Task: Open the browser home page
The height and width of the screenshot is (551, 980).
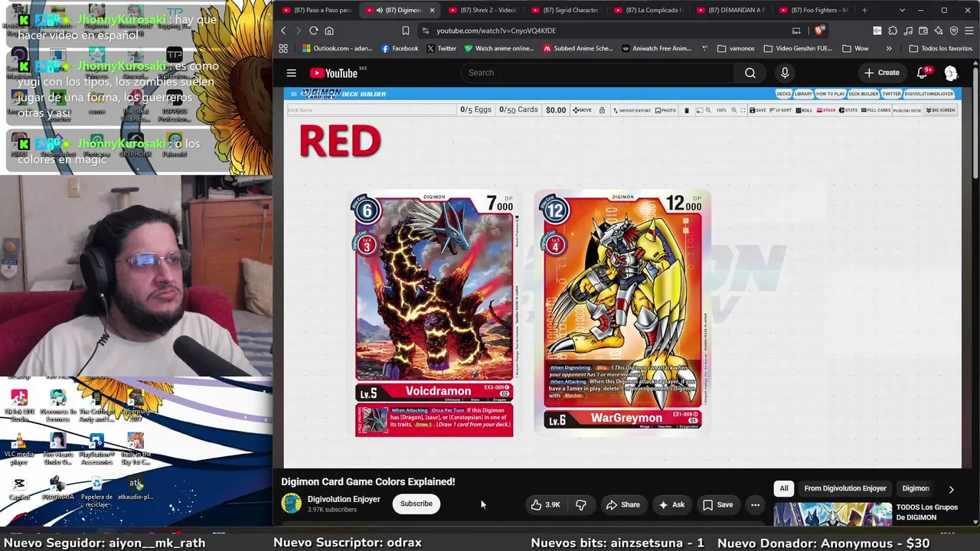Action: [329, 31]
